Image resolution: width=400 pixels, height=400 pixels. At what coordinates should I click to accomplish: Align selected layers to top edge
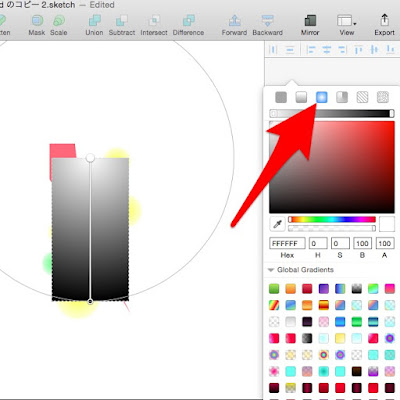click(x=358, y=50)
